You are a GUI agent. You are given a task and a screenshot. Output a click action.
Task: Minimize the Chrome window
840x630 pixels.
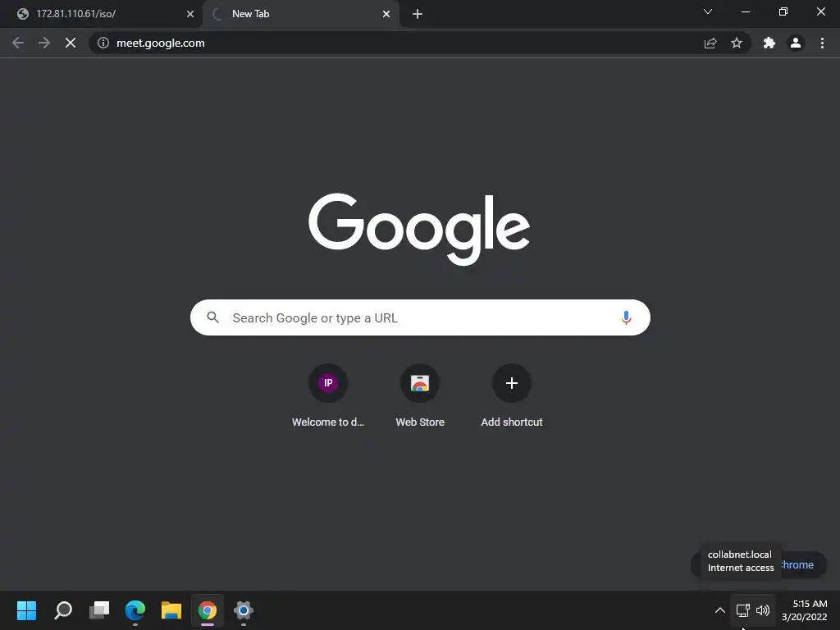pos(745,11)
